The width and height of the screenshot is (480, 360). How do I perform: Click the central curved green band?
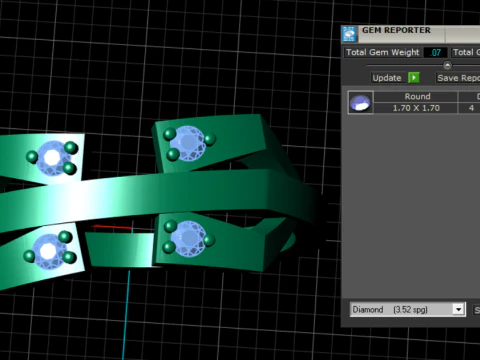coord(160,197)
